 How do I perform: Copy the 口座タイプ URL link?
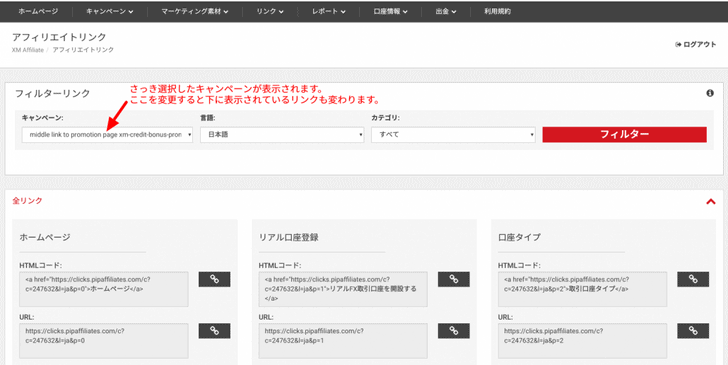click(693, 331)
